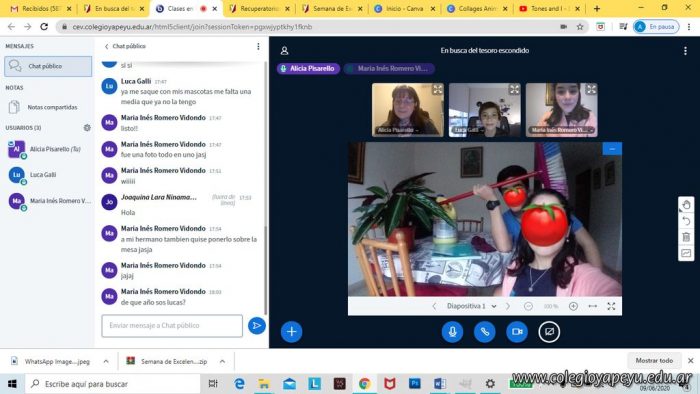Zoom in on the slide
700x394 pixels.
573,306
